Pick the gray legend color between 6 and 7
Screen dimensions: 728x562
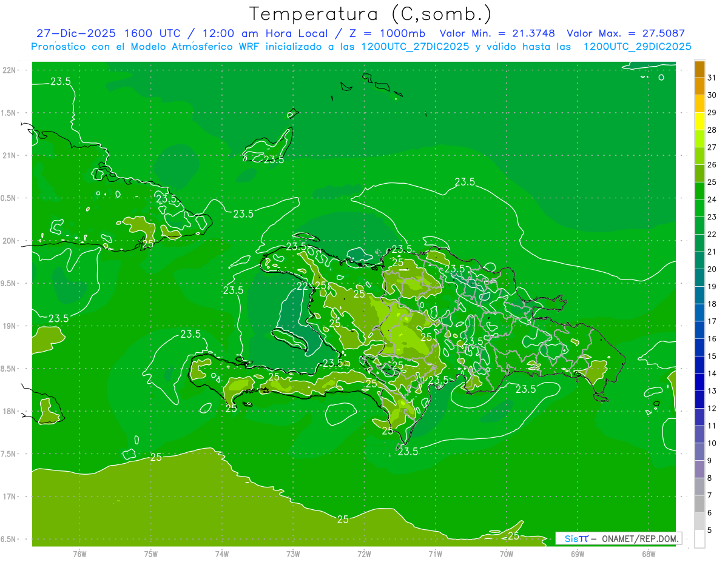(699, 504)
